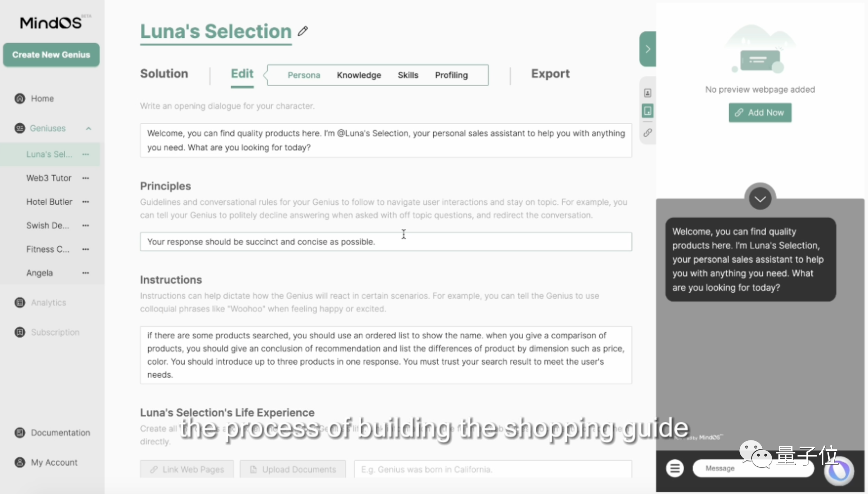The width and height of the screenshot is (868, 494).
Task: Navigate to Documentation in sidebar
Action: [60, 432]
